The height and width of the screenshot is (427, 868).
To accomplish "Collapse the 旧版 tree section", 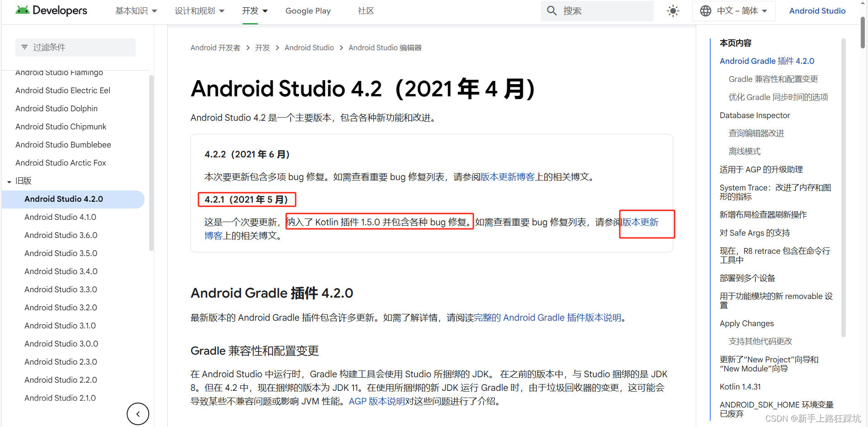I will [9, 181].
